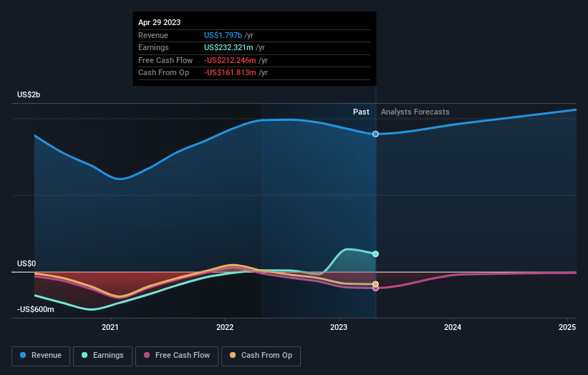Click the Revenue row label in tooltip

pos(153,35)
